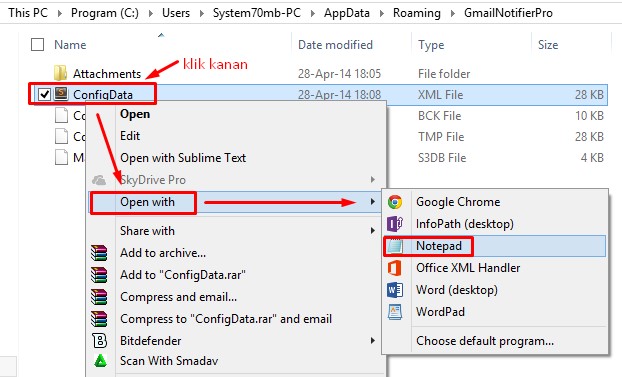This screenshot has width=622, height=377.
Task: Open file with Notepad
Action: 495,246
